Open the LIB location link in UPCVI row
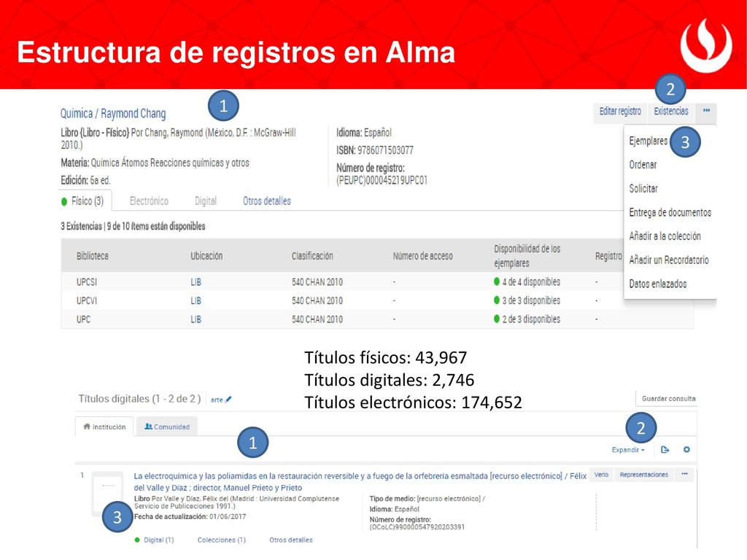The image size is (747, 560). point(196,300)
